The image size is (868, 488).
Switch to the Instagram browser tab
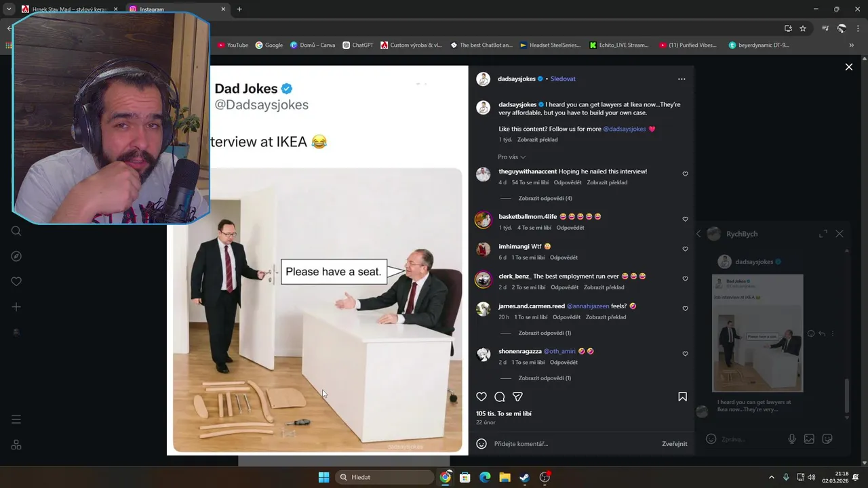click(x=176, y=9)
